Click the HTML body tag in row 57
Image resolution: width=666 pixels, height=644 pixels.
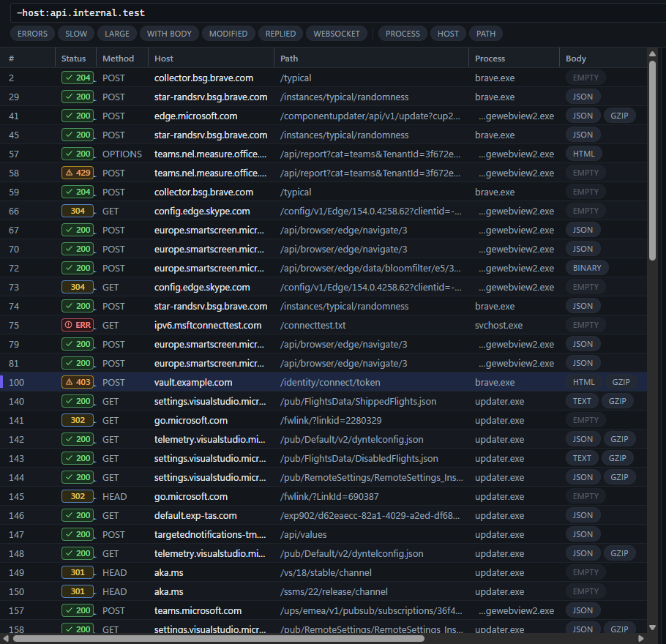(583, 154)
